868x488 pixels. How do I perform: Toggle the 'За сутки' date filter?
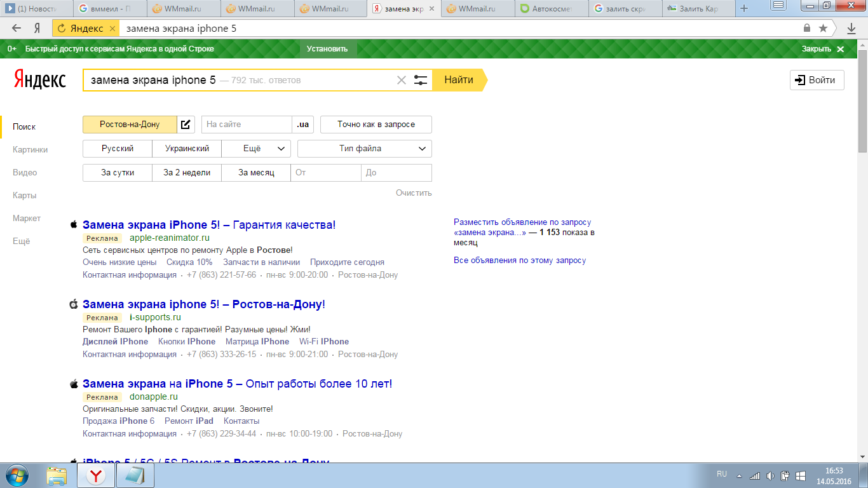tap(118, 173)
